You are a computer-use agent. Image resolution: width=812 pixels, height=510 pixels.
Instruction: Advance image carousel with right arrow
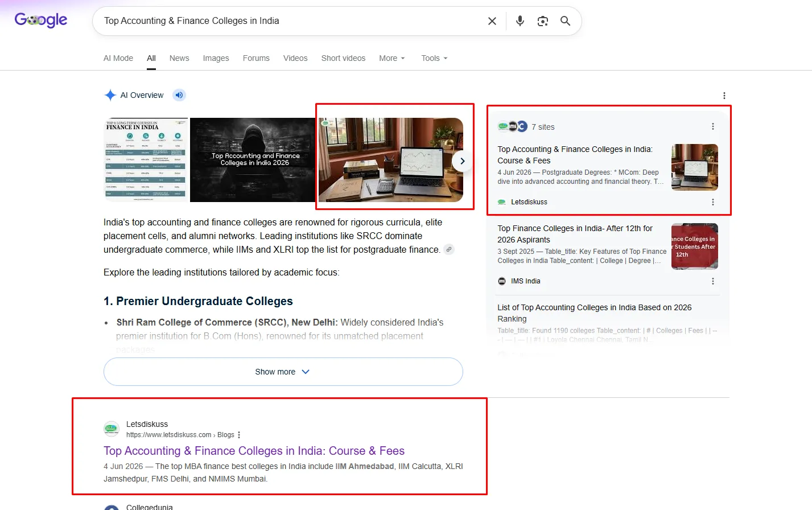pyautogui.click(x=462, y=161)
